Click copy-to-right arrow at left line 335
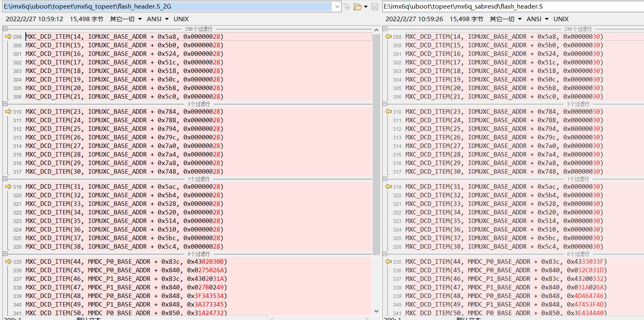 point(8,262)
